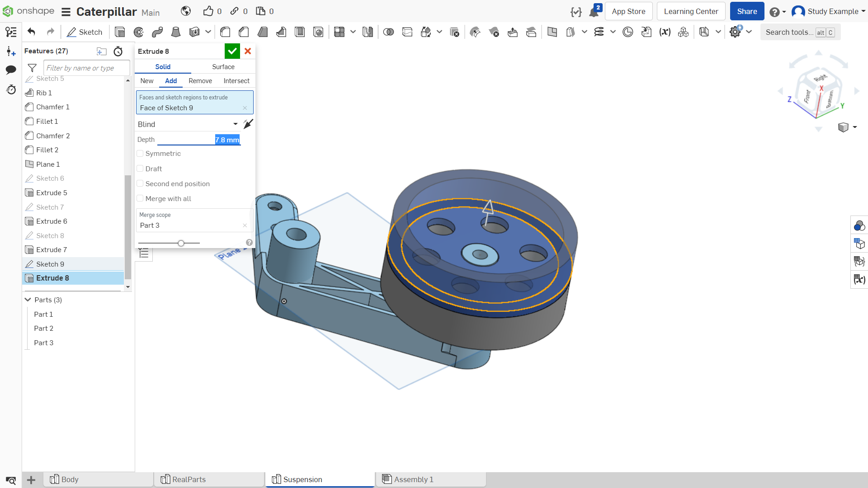Image resolution: width=868 pixels, height=488 pixels.
Task: Select the Draft tool in the toolbar
Action: pos(263,32)
